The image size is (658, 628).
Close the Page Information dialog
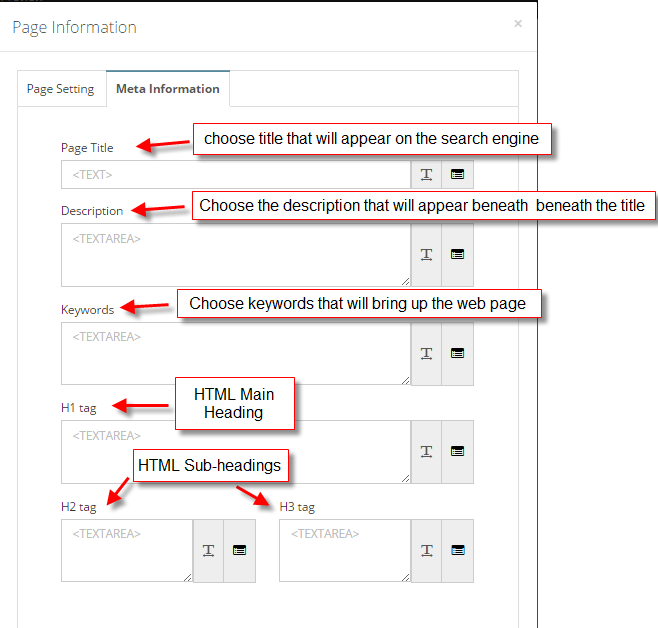[x=518, y=24]
